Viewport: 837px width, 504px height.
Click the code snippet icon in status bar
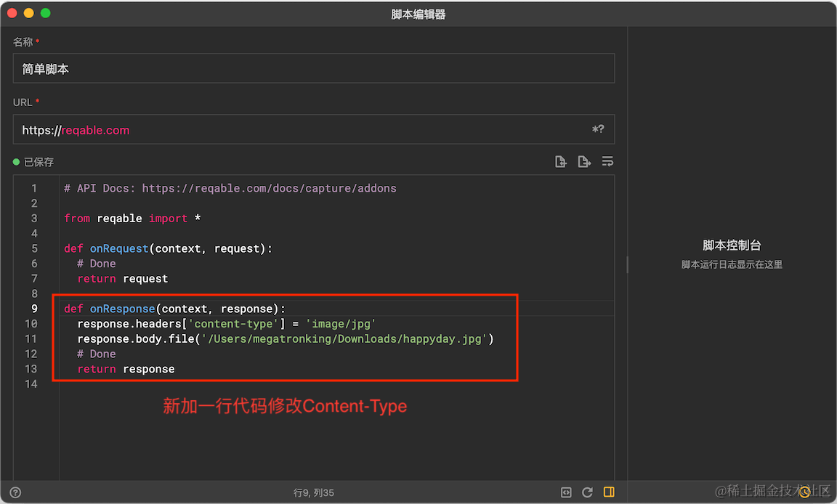click(566, 492)
